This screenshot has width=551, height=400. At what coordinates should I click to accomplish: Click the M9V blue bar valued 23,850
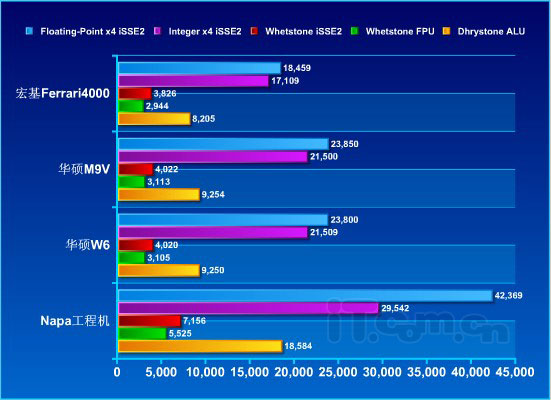[x=223, y=144]
